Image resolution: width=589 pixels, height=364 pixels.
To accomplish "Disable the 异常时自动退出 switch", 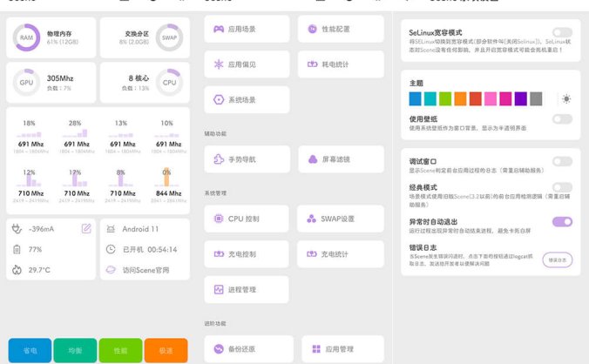I will (562, 221).
